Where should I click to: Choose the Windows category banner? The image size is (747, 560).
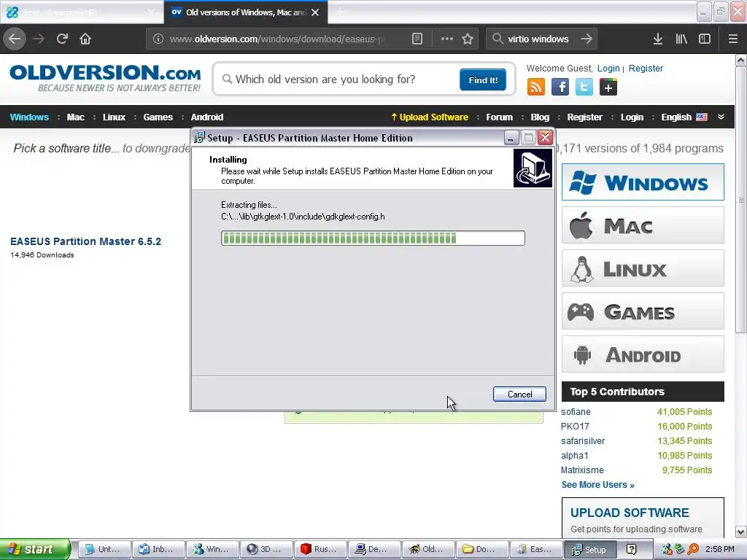point(643,182)
